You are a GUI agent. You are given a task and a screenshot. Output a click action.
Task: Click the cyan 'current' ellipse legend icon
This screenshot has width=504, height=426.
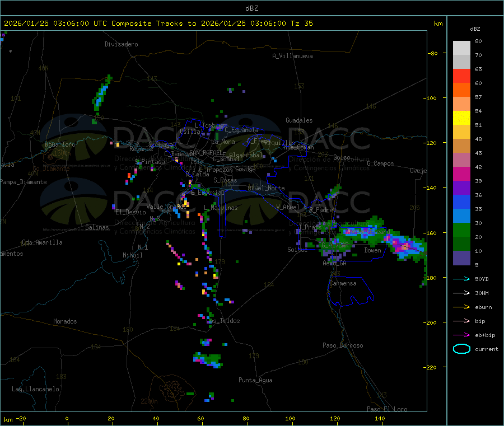pyautogui.click(x=461, y=349)
